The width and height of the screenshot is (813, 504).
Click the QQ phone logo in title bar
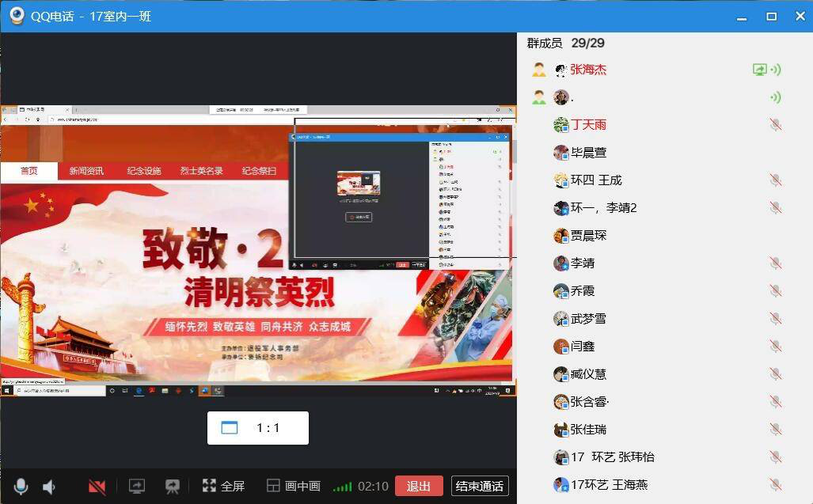coord(16,16)
